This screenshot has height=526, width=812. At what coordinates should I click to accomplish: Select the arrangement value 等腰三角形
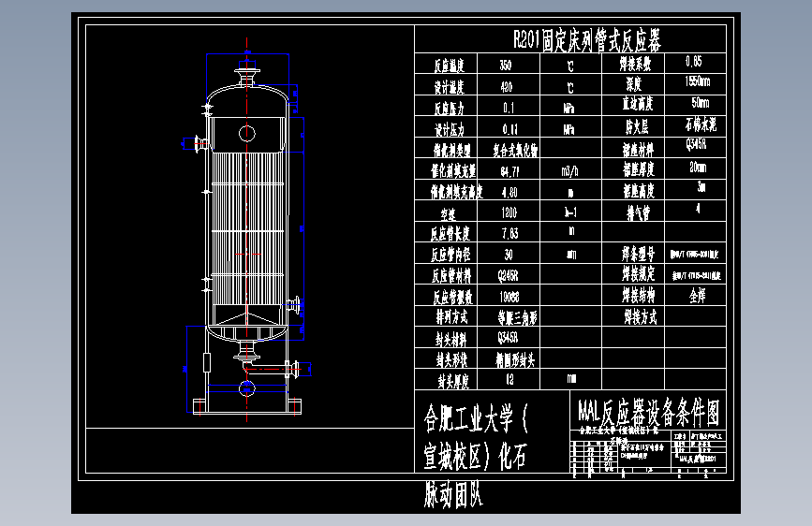517,317
